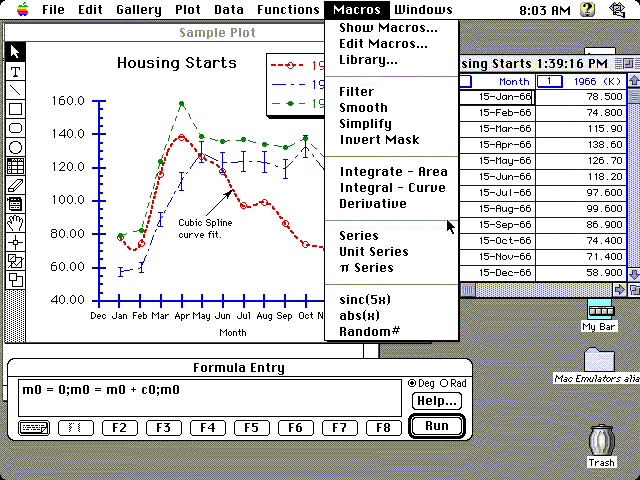Choose Derivative from the Macros menu
Viewport: 640px width, 480px height.
373,204
